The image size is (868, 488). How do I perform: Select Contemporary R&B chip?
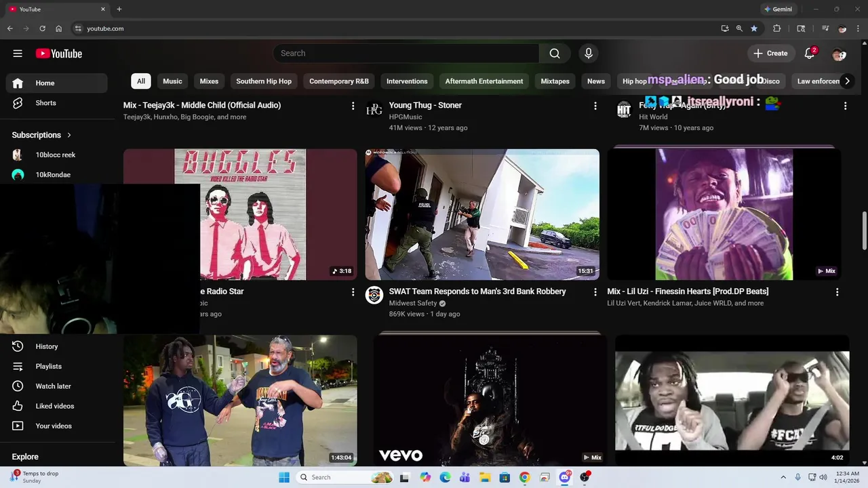click(339, 81)
